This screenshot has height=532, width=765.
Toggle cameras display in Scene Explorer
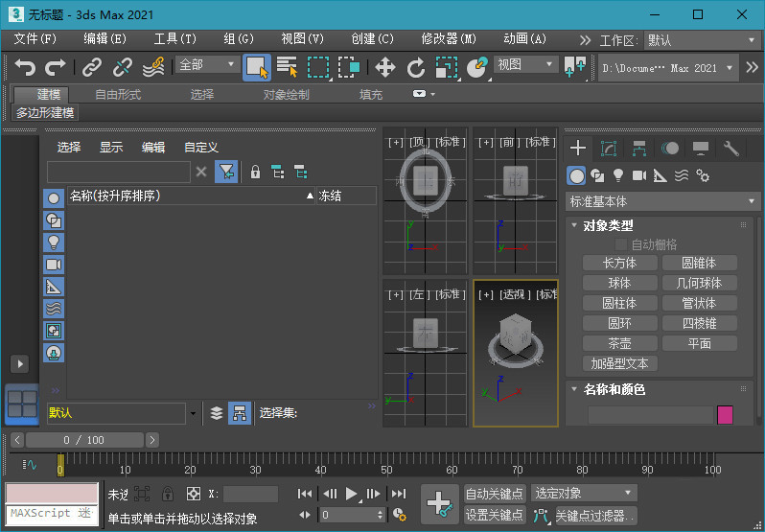click(x=53, y=265)
